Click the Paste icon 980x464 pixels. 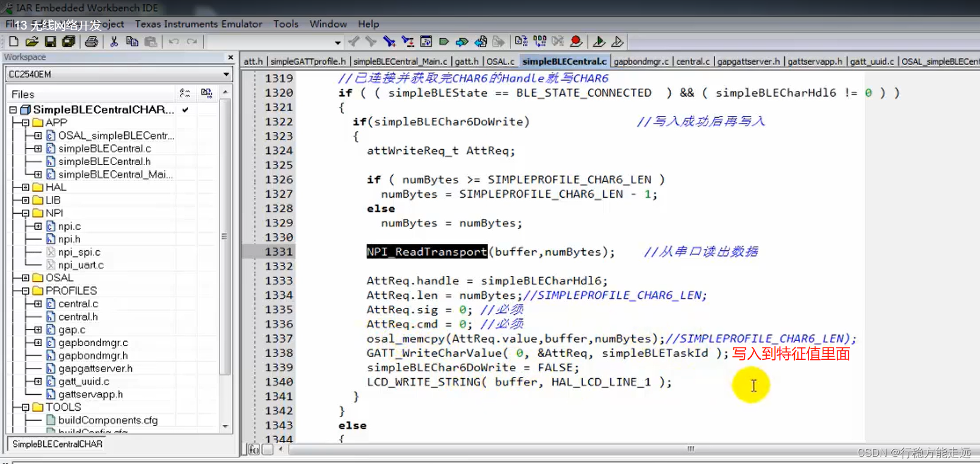[151, 41]
